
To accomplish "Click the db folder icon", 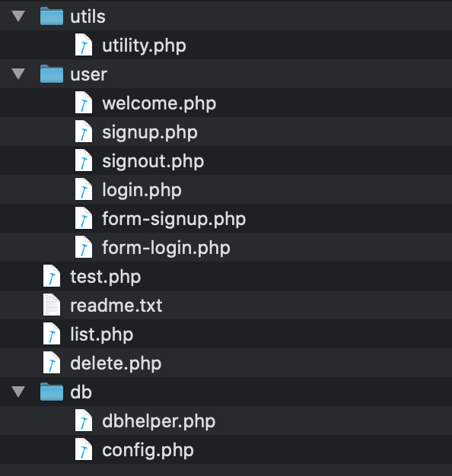I will (x=52, y=392).
